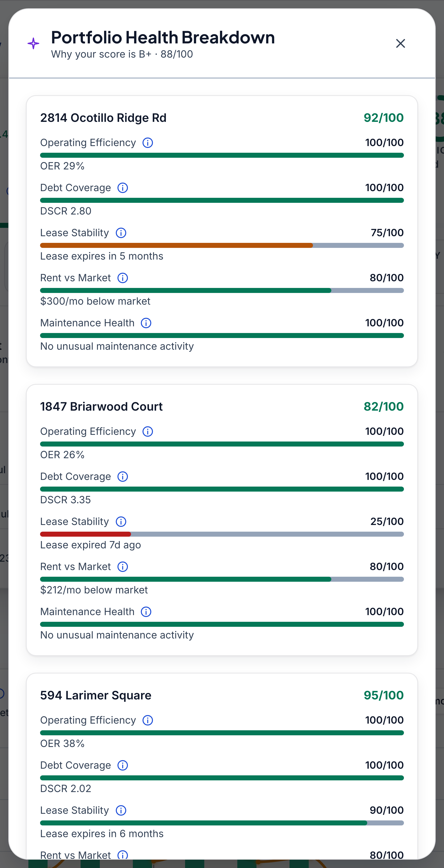Open Lease Stability info for Ocotillo Ridge Rd
Screen dimensions: 444x868
coord(121,233)
